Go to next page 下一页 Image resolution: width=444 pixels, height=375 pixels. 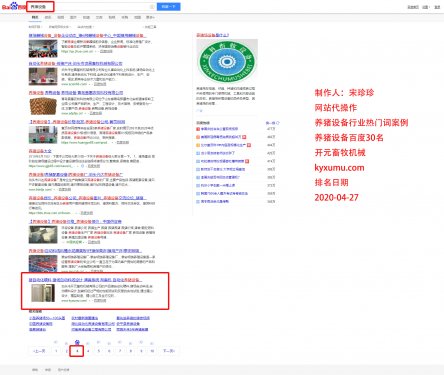coord(168,351)
